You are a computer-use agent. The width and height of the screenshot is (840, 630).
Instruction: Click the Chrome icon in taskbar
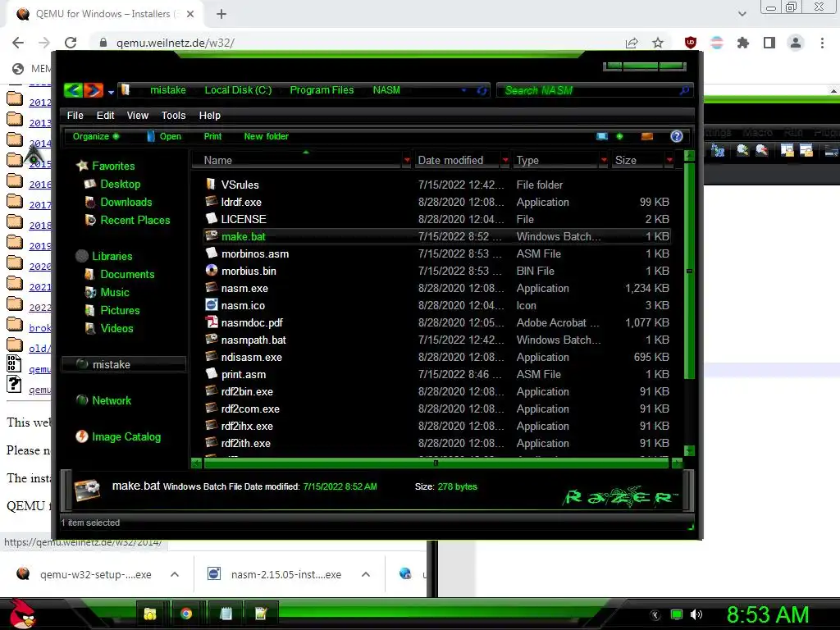click(186, 614)
